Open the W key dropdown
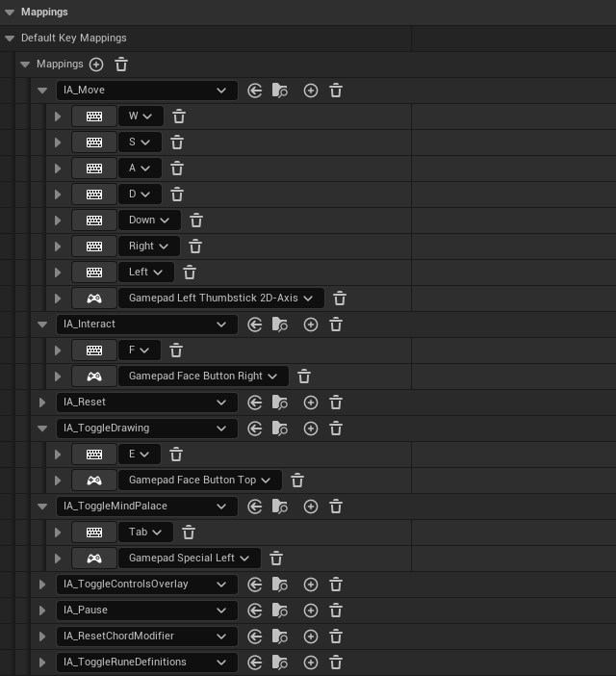This screenshot has width=616, height=676. tap(141, 117)
